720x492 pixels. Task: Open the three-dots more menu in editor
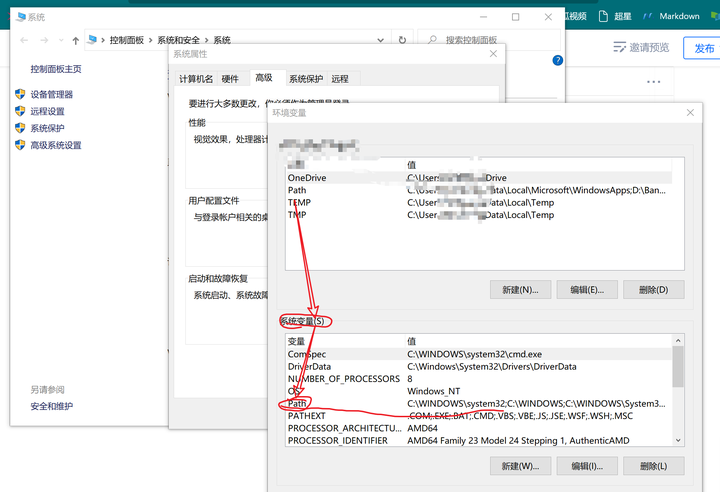(x=653, y=82)
